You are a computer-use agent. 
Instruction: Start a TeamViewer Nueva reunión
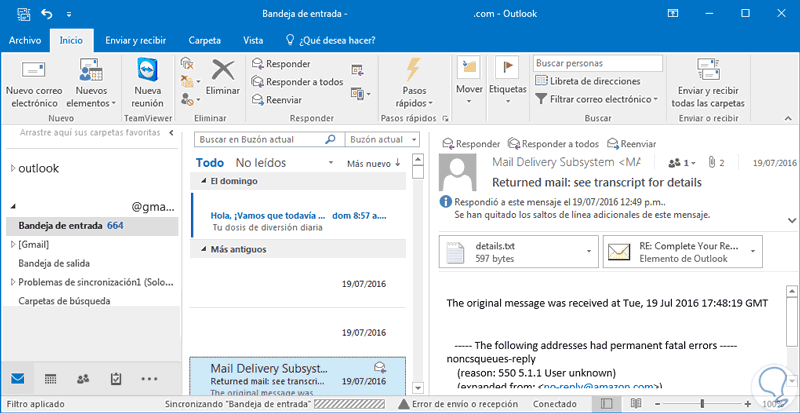(x=147, y=83)
